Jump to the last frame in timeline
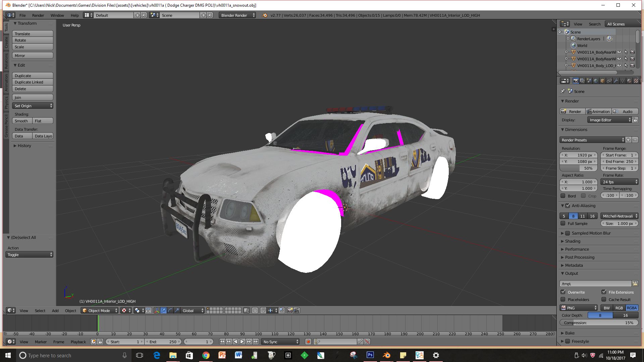The width and height of the screenshot is (644, 362). coord(256,342)
